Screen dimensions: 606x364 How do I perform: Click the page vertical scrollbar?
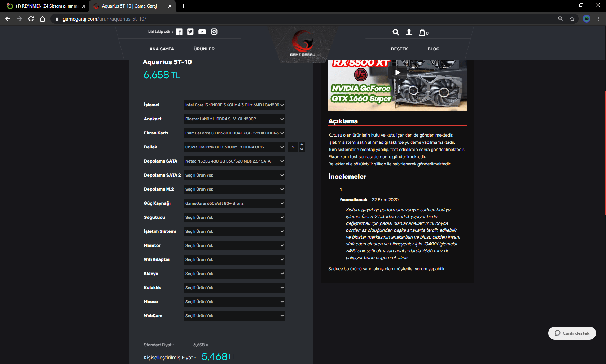click(605, 153)
